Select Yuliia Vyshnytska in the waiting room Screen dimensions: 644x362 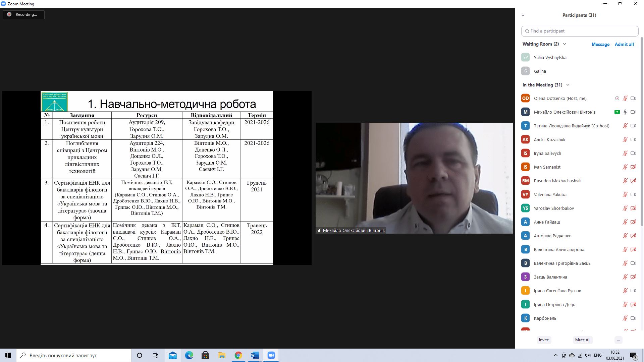(x=550, y=57)
